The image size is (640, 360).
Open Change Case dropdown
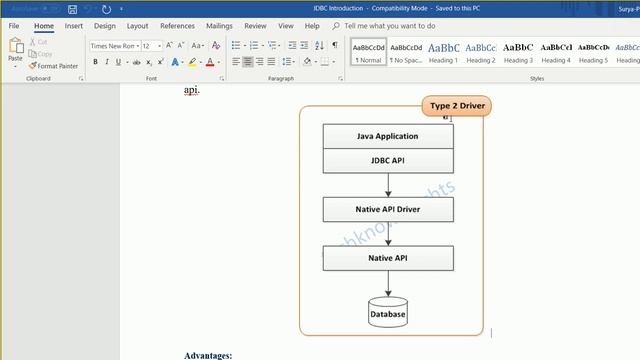click(198, 45)
